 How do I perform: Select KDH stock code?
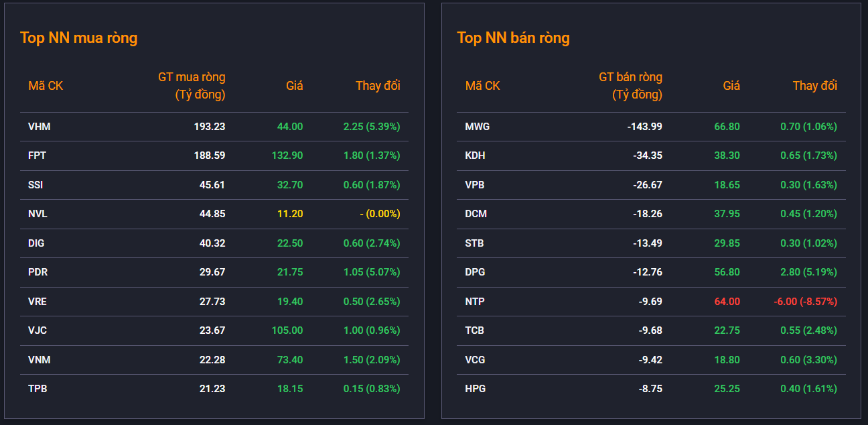coord(476,156)
